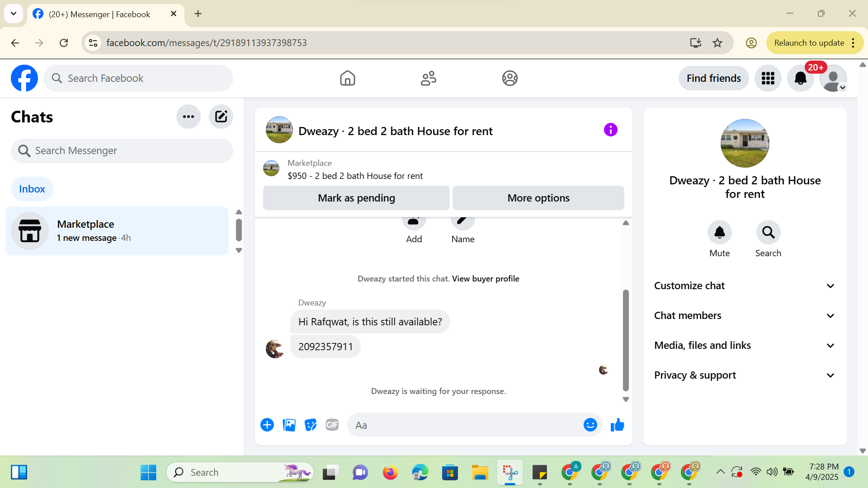This screenshot has height=488, width=868.
Task: Open Windows Start menu
Action: click(148, 473)
